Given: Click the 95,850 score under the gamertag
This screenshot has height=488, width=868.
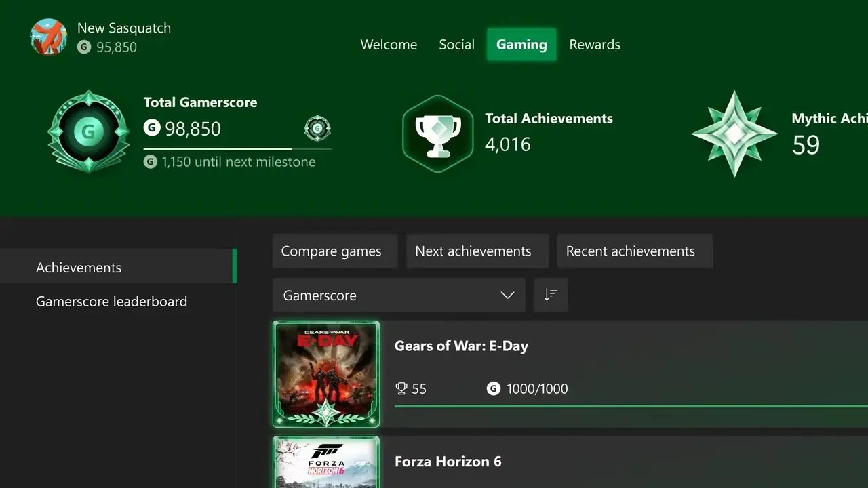Looking at the screenshot, I should (x=117, y=47).
